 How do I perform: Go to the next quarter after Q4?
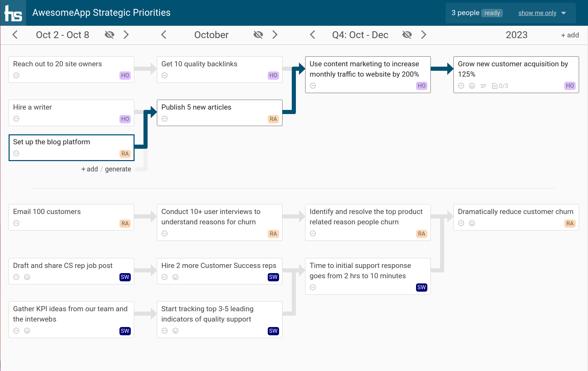424,35
